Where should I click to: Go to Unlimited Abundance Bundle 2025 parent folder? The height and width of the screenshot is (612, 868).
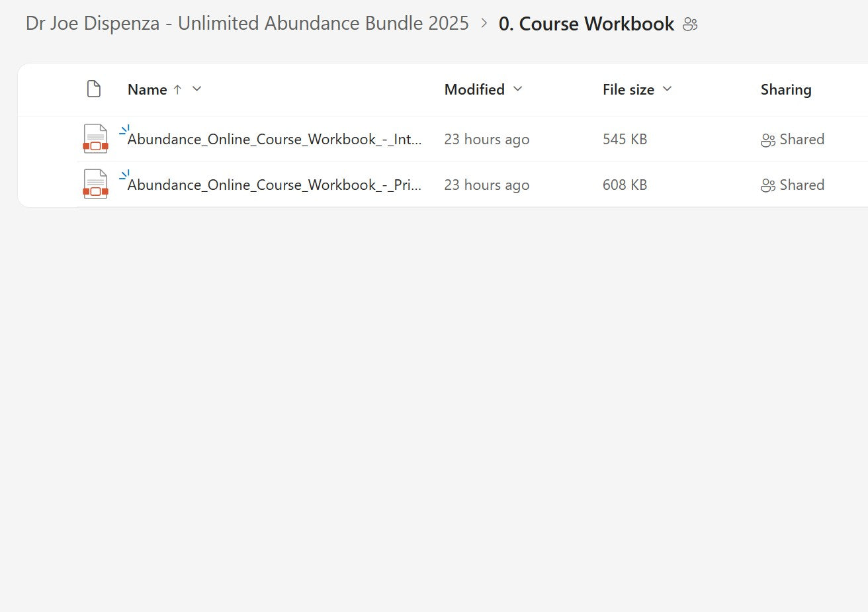[247, 24]
